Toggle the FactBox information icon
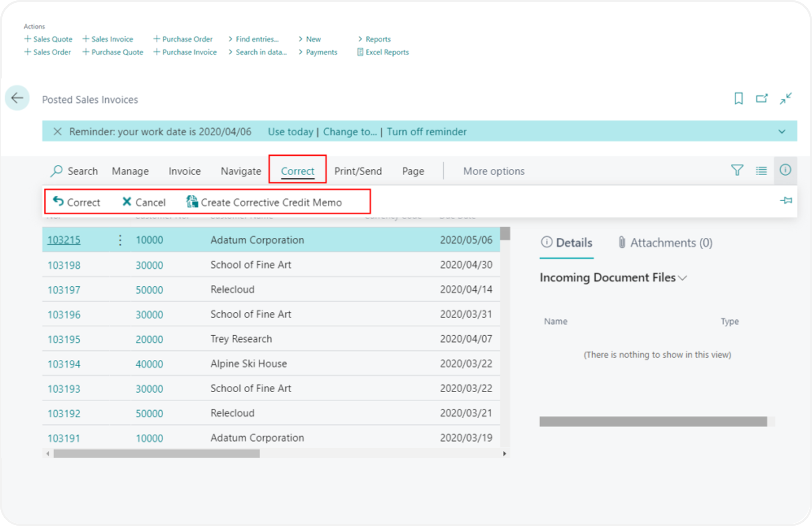 [x=785, y=170]
